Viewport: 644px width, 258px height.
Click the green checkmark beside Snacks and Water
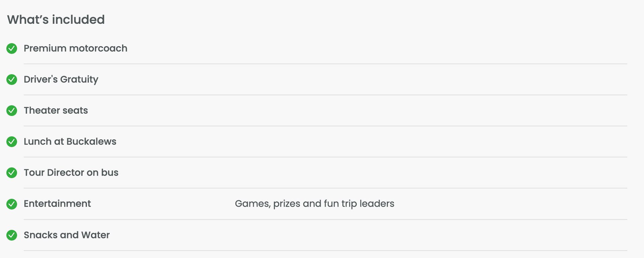12,235
